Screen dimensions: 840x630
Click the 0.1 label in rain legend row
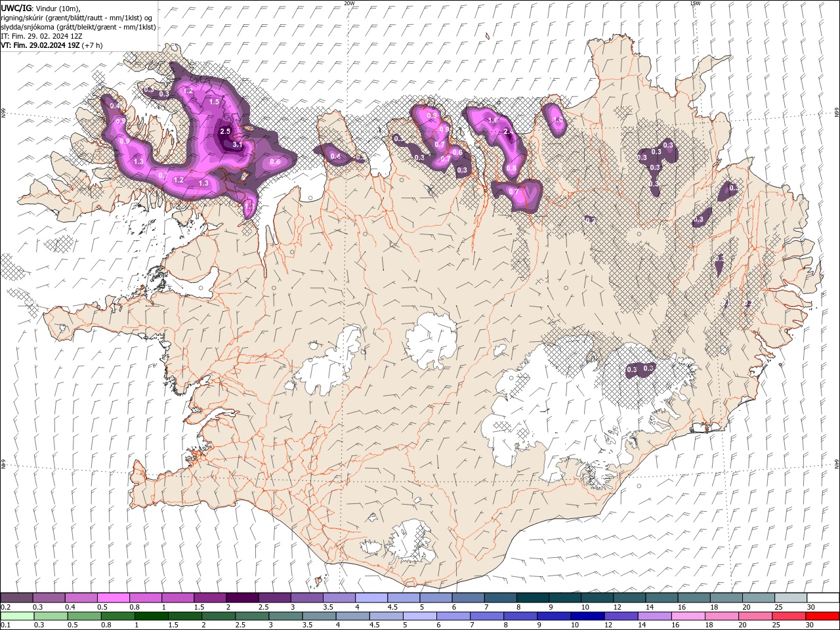point(5,625)
